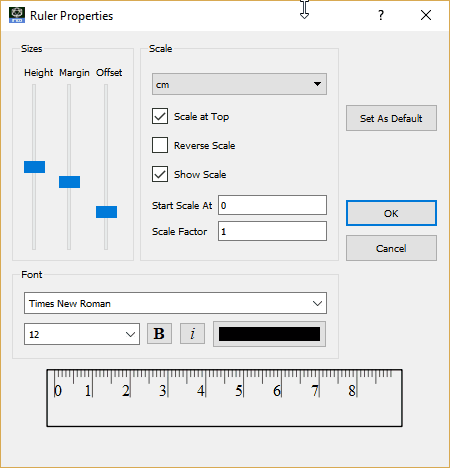
Task: Click the Scale Factor input field
Action: (272, 231)
